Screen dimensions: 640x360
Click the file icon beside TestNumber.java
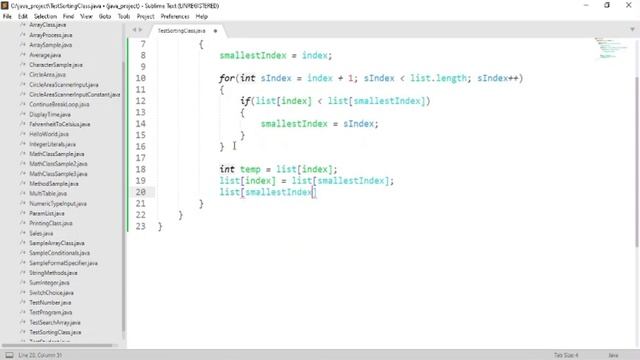[x=23, y=302]
